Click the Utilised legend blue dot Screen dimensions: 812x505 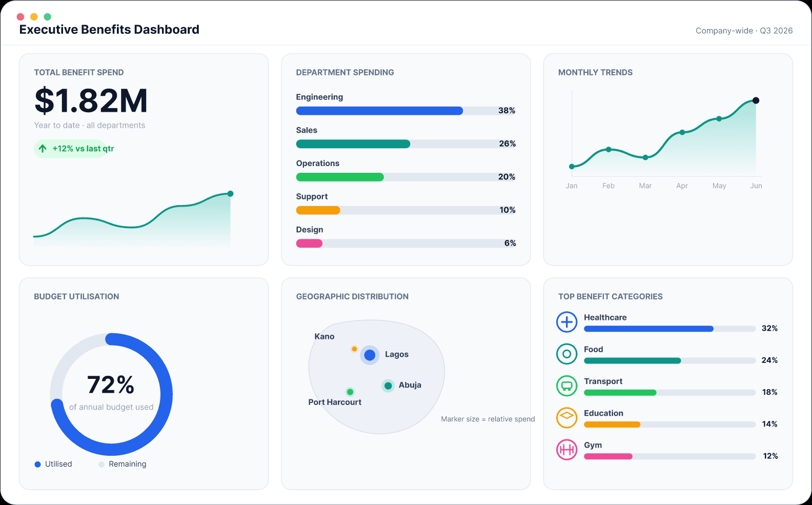37,464
